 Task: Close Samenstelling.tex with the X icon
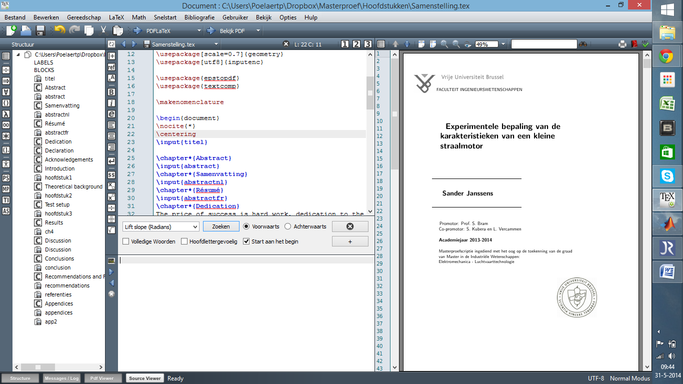coord(286,44)
